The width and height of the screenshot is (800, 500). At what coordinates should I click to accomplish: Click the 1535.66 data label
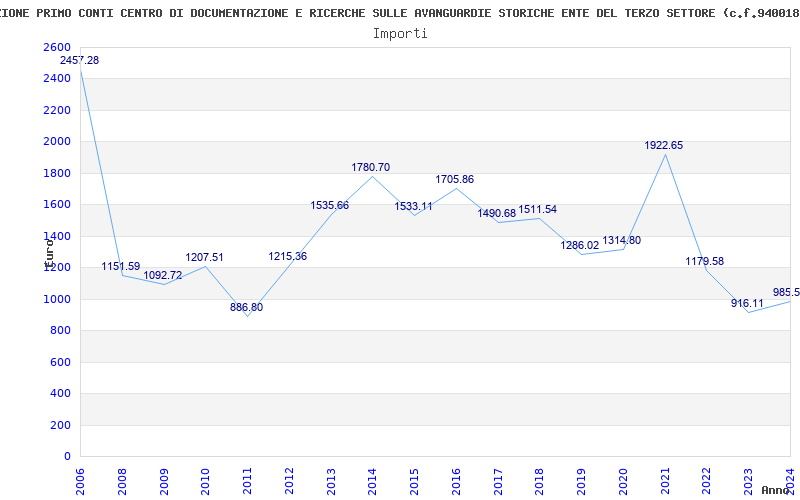[x=330, y=206]
